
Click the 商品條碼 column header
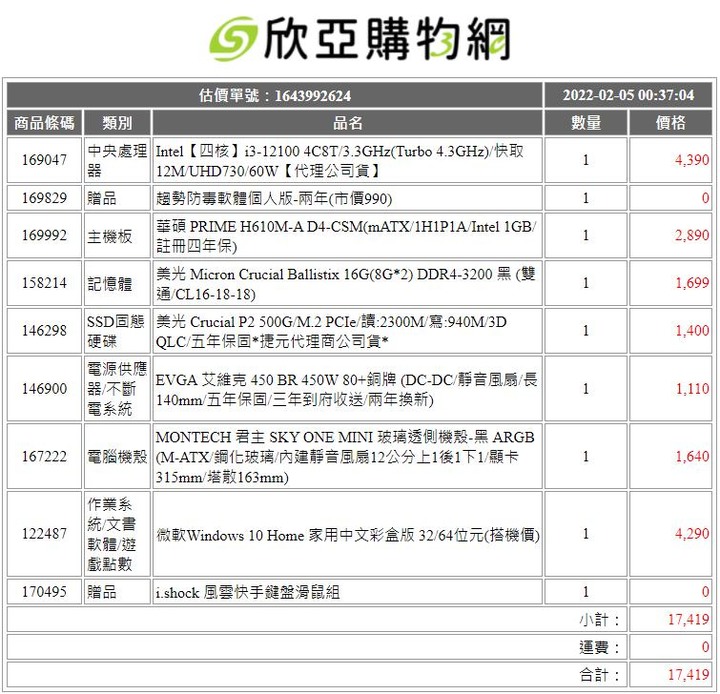[44, 123]
